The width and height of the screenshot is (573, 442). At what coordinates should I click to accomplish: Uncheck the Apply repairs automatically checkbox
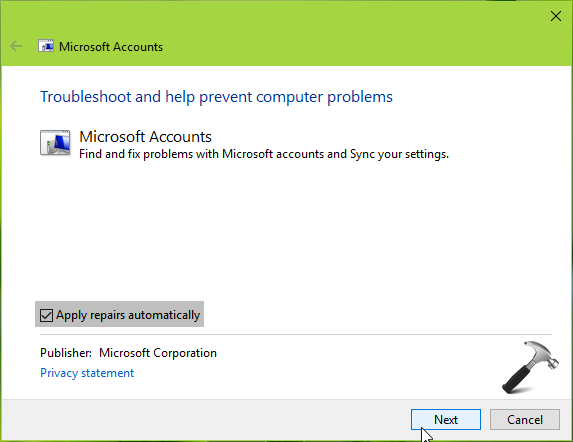point(46,315)
